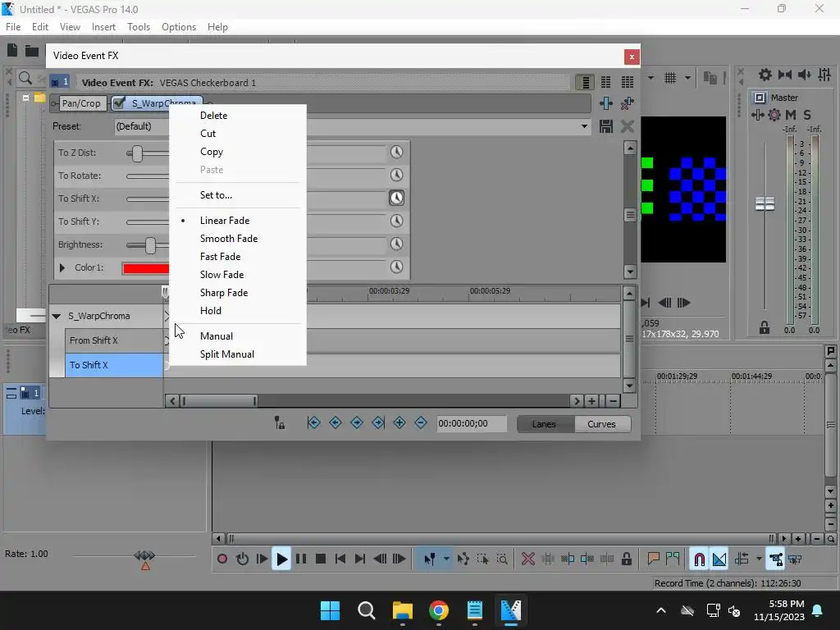The image size is (840, 630).
Task: Choose Copy from the context menu
Action: coord(212,152)
